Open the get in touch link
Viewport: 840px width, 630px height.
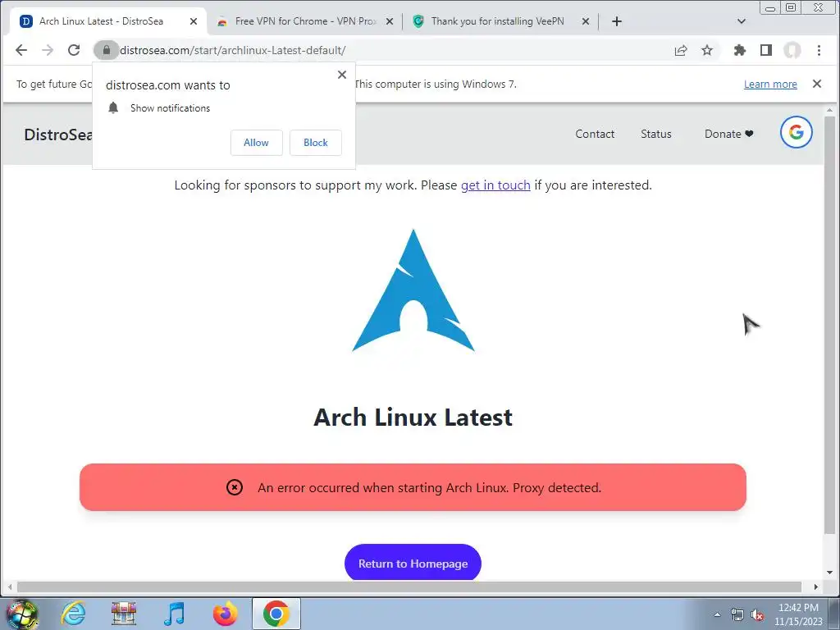[x=495, y=185]
